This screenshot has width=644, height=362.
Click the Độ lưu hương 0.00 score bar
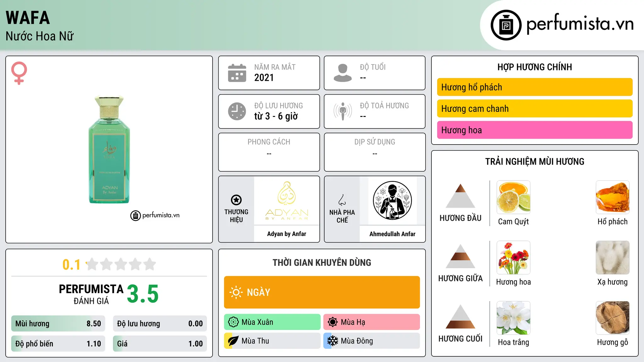tap(160, 324)
